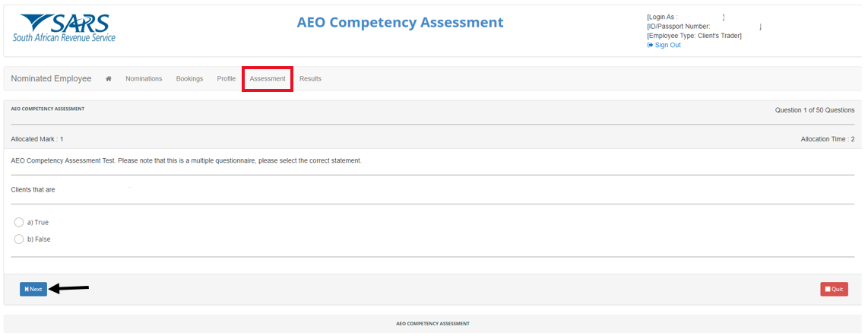Viewport: 868px width, 336px height.
Task: Open the Nominations menu item
Action: coord(144,79)
